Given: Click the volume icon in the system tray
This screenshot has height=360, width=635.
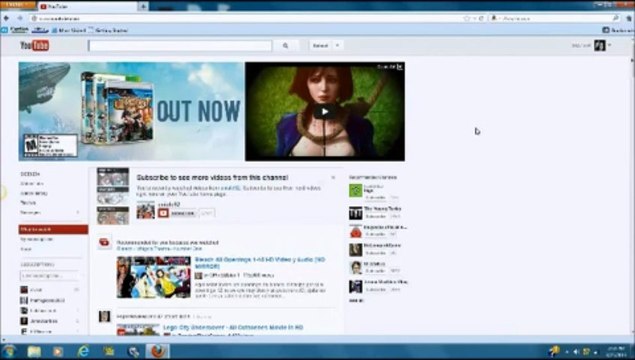Looking at the screenshot, I should [575, 352].
